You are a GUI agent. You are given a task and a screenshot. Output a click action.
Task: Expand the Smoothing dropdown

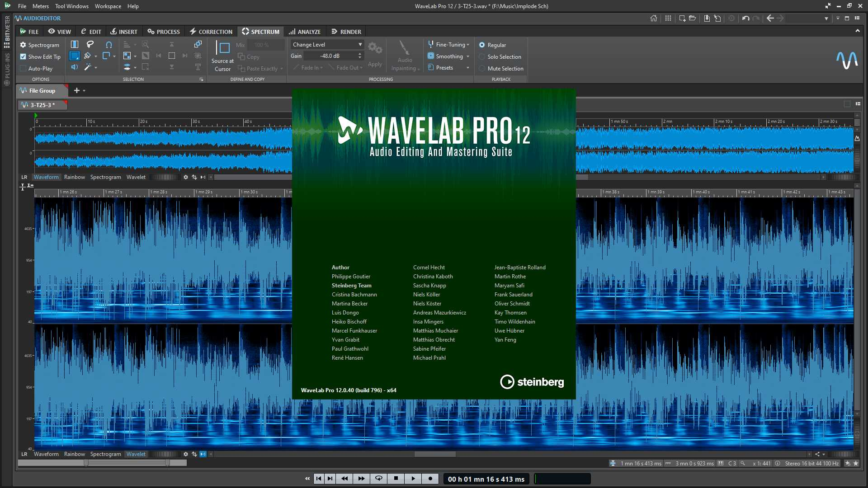[468, 56]
